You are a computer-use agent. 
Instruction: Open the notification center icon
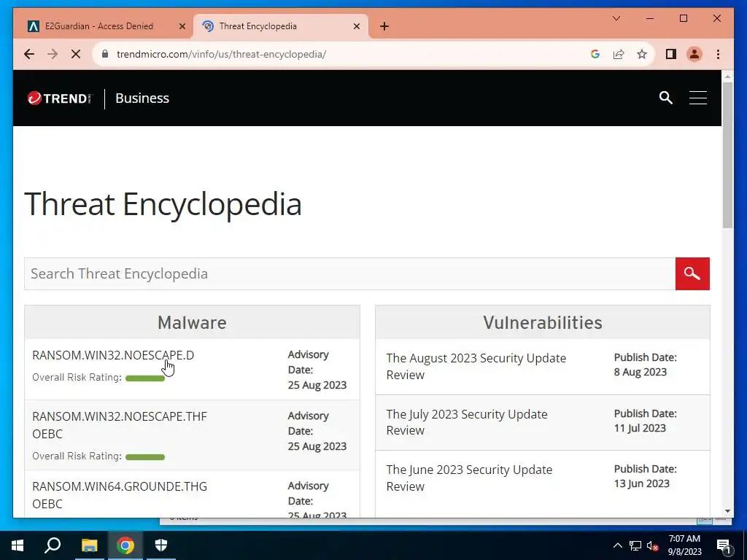724,545
